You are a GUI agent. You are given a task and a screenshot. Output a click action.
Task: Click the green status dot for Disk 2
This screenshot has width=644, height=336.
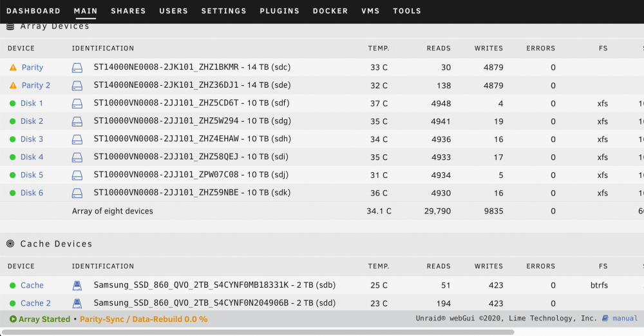13,121
